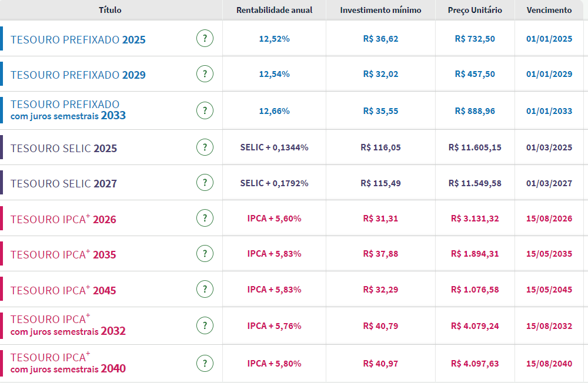Screen dimensions: 588x383
Task: Open help info for TESOURO IPCA+ 2026
Action: (205, 218)
